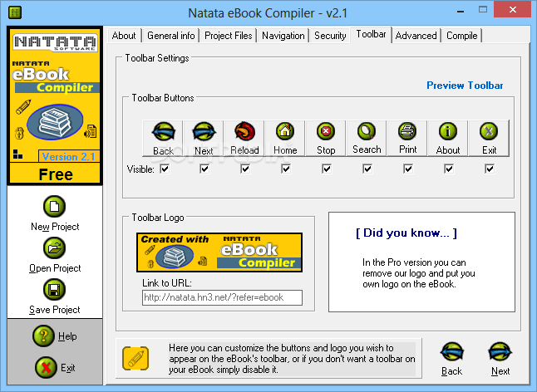
Task: Click the Preview Toolbar link
Action: 465,86
